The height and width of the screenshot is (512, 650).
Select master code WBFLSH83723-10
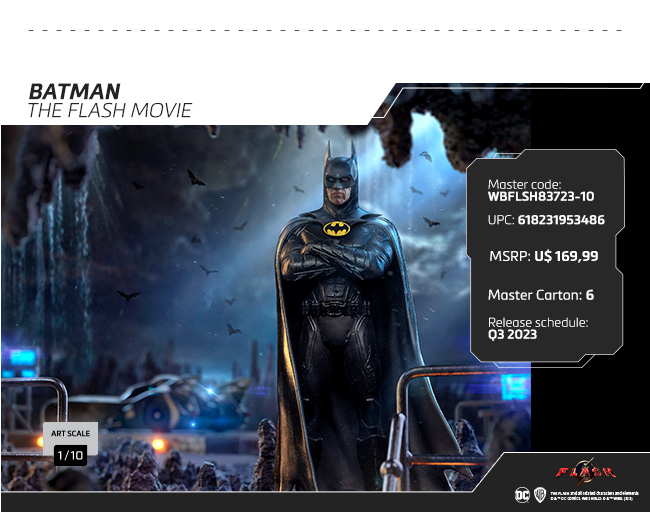tap(540, 197)
